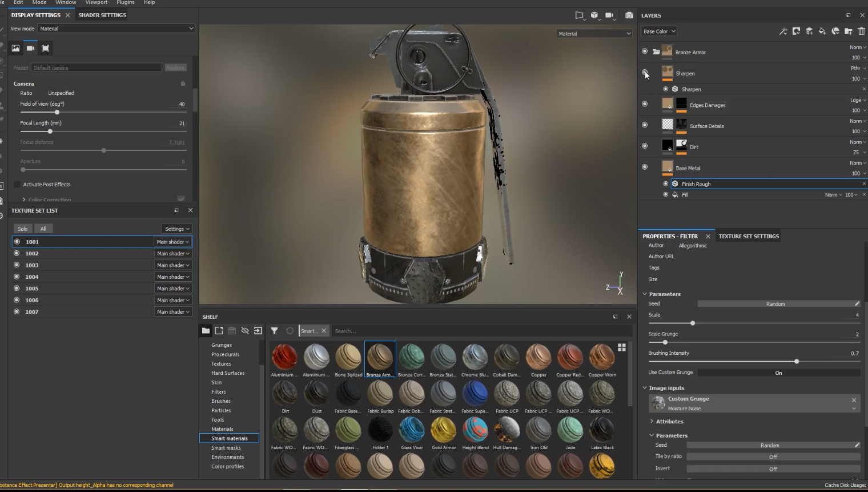Click the Brushing Intensity slider handle

797,361
